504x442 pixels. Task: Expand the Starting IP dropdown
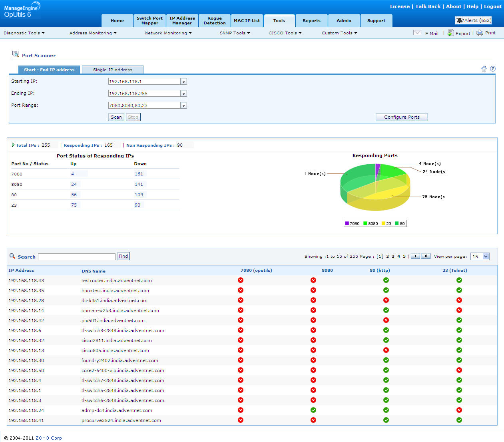tap(183, 82)
